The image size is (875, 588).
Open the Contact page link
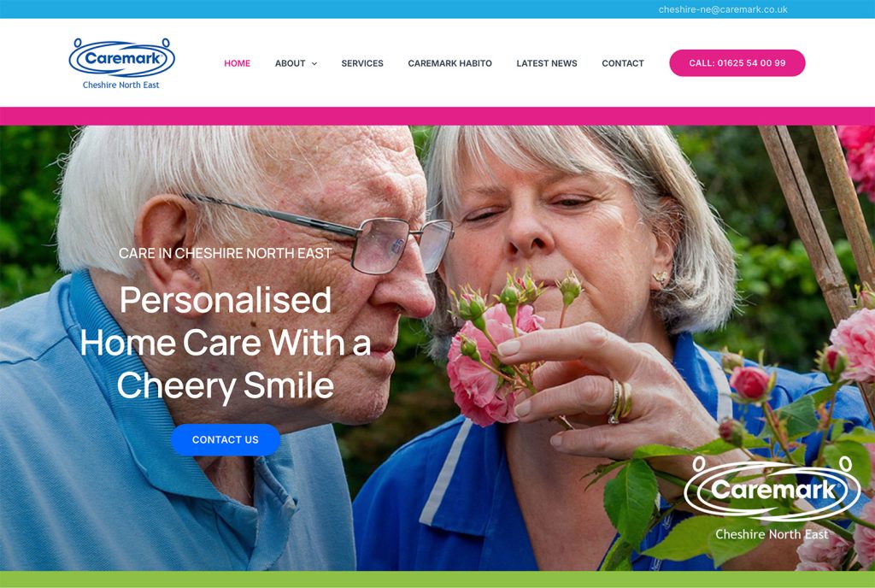623,63
